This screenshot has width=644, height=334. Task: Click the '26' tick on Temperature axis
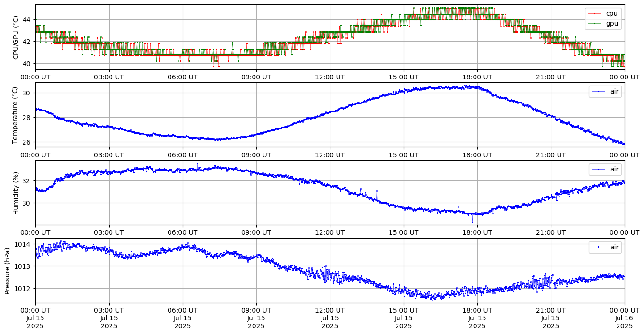(x=26, y=142)
